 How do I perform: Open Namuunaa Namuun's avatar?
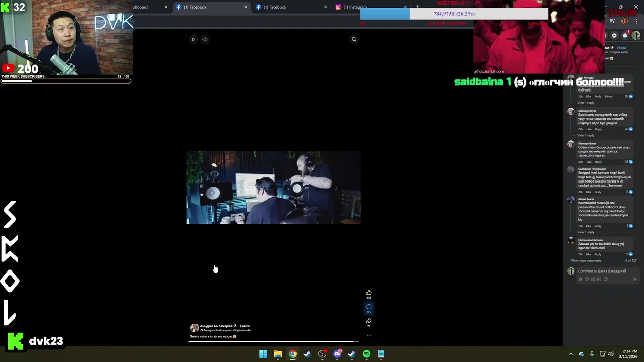coord(571,241)
